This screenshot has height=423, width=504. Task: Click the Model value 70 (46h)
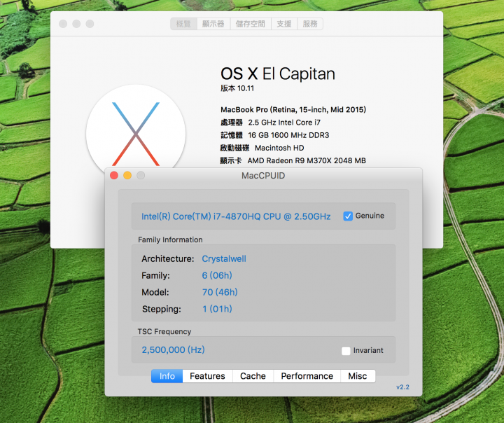220,292
